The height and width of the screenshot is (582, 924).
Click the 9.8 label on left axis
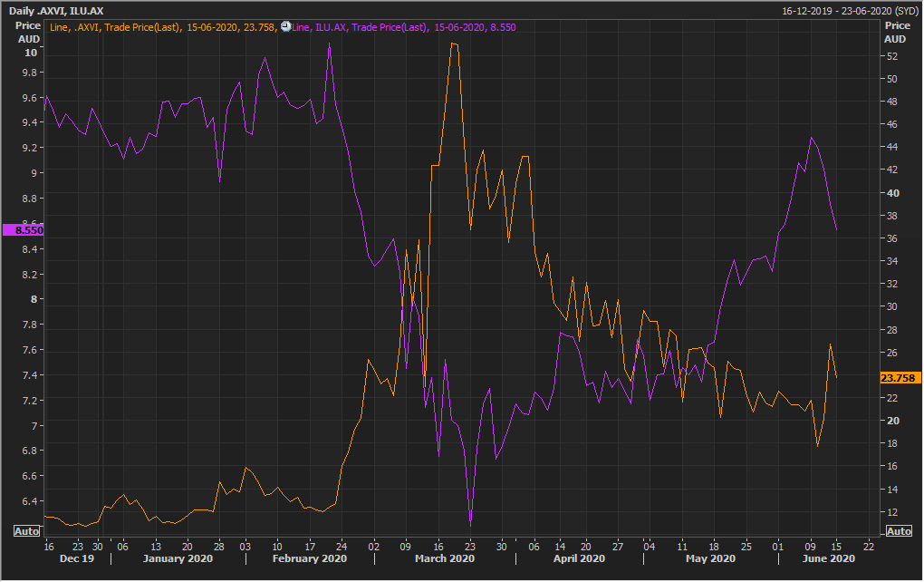coord(30,73)
